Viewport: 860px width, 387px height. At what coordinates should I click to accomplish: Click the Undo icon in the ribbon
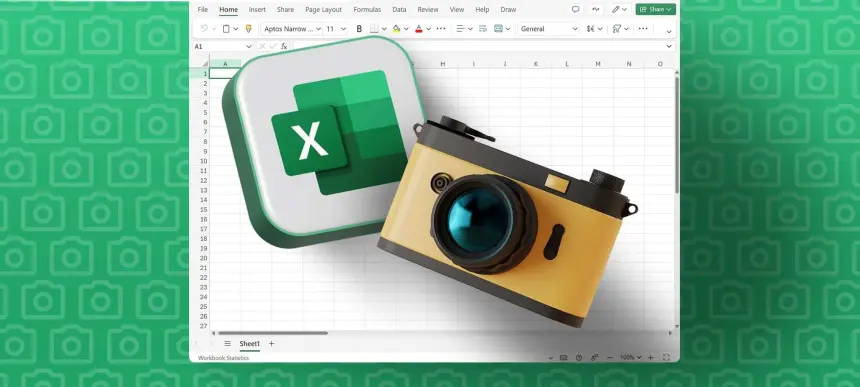(204, 29)
